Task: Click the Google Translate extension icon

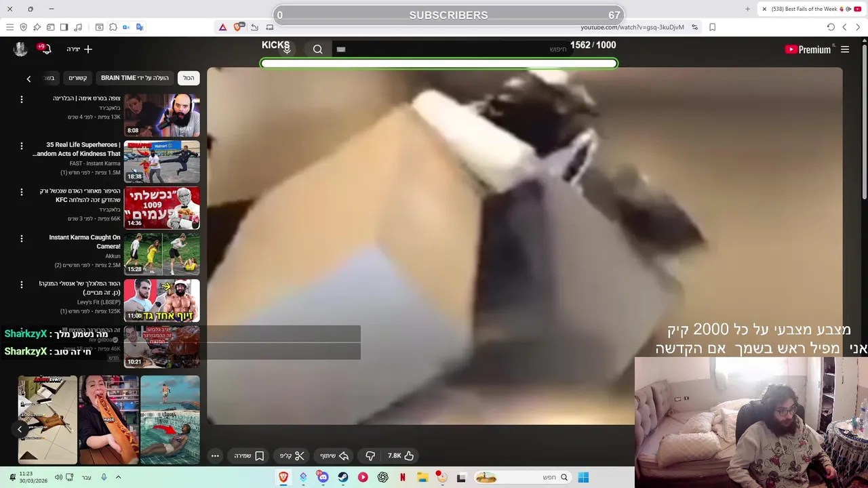Action: 140,27
